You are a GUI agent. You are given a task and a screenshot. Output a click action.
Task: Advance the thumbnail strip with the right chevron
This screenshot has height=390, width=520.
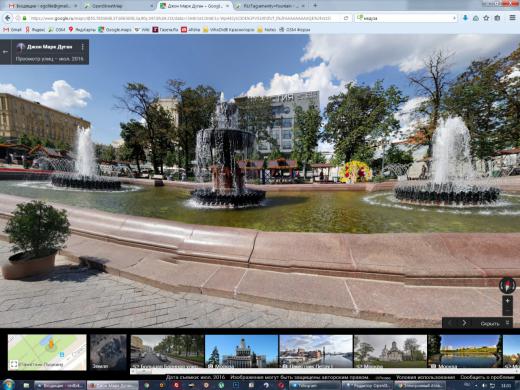tap(464, 323)
